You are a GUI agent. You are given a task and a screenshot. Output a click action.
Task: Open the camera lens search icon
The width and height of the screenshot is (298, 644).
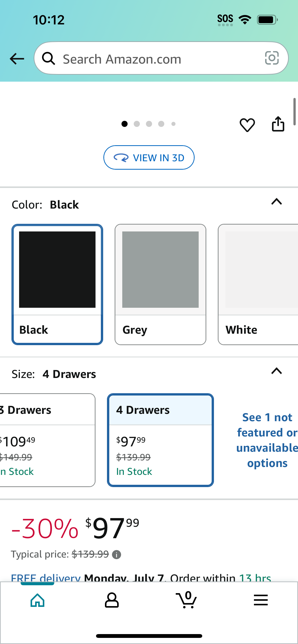(x=272, y=58)
